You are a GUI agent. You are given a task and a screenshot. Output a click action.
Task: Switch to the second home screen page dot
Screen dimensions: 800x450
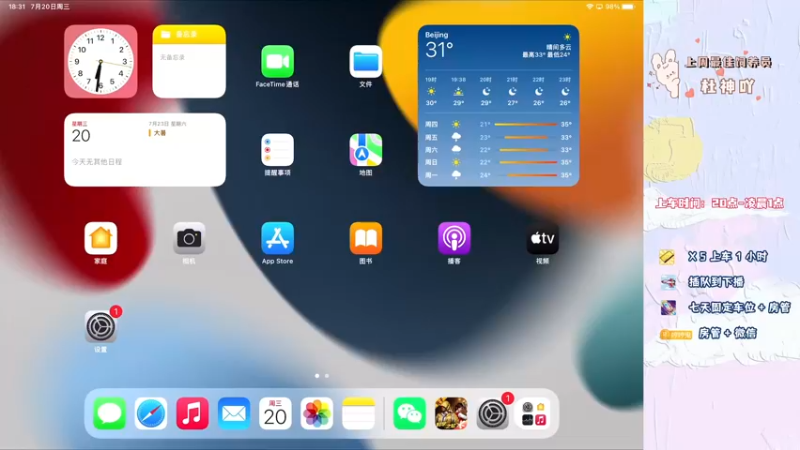(327, 376)
